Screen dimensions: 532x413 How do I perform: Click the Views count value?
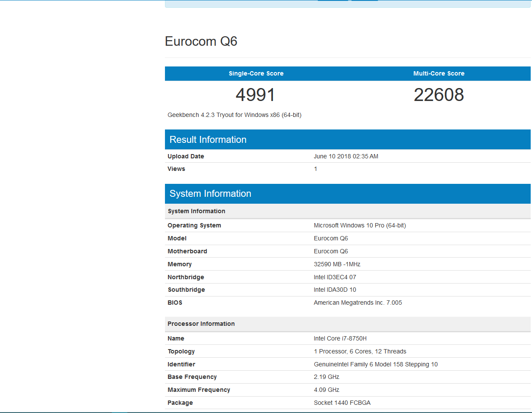315,169
